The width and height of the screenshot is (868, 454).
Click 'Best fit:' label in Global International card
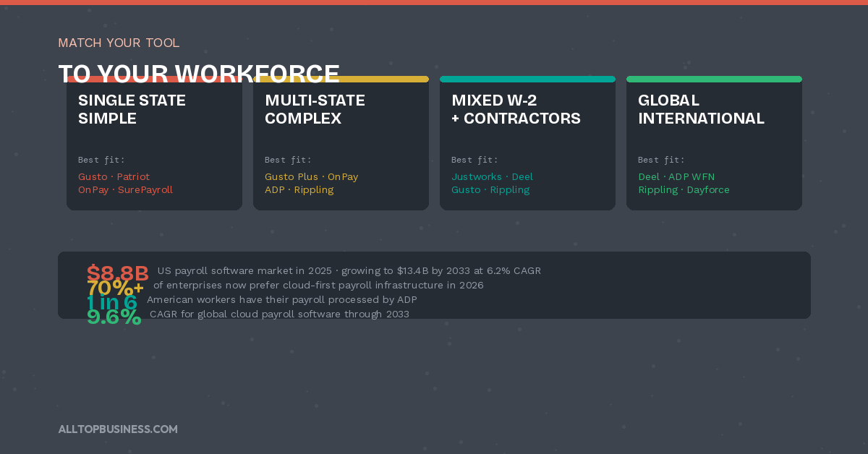(x=661, y=160)
